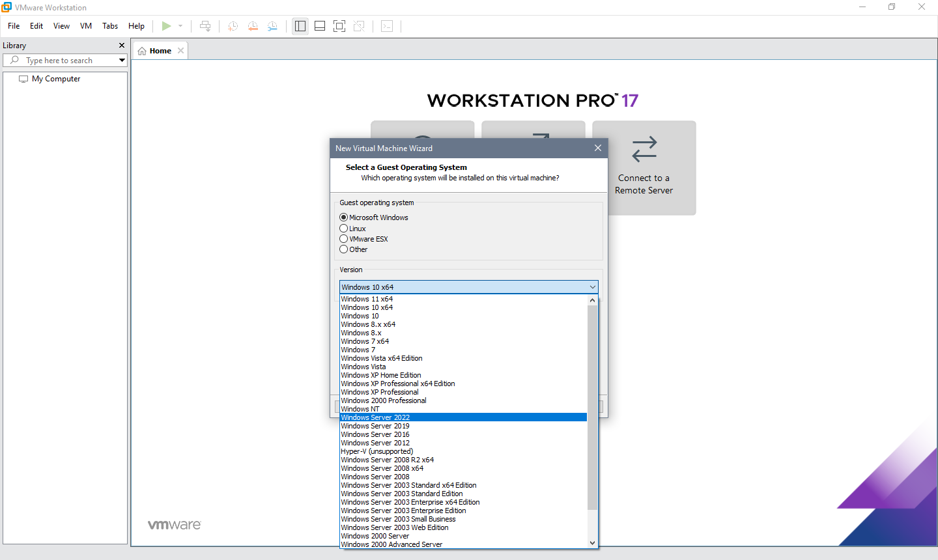Click the Revert to Snapshot icon
938x560 pixels.
[253, 26]
